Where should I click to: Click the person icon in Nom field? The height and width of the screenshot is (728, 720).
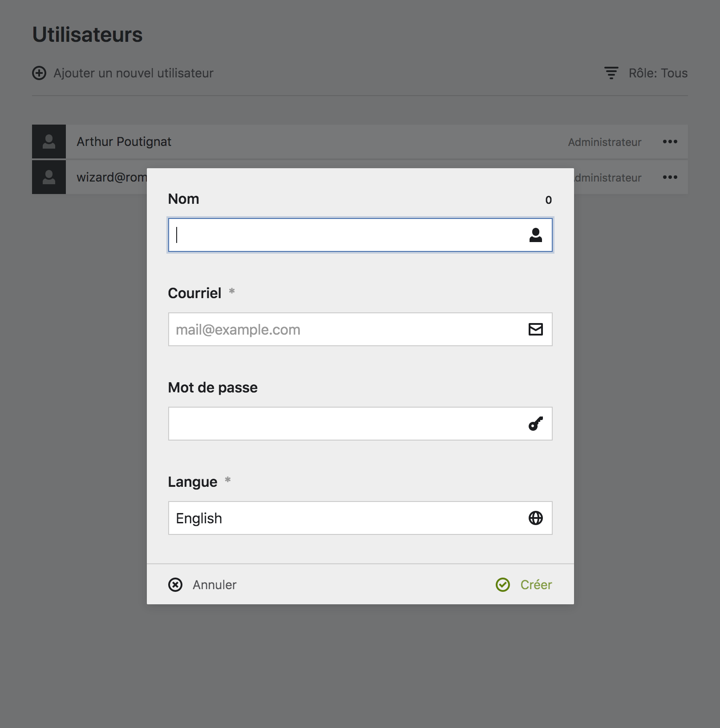click(535, 235)
